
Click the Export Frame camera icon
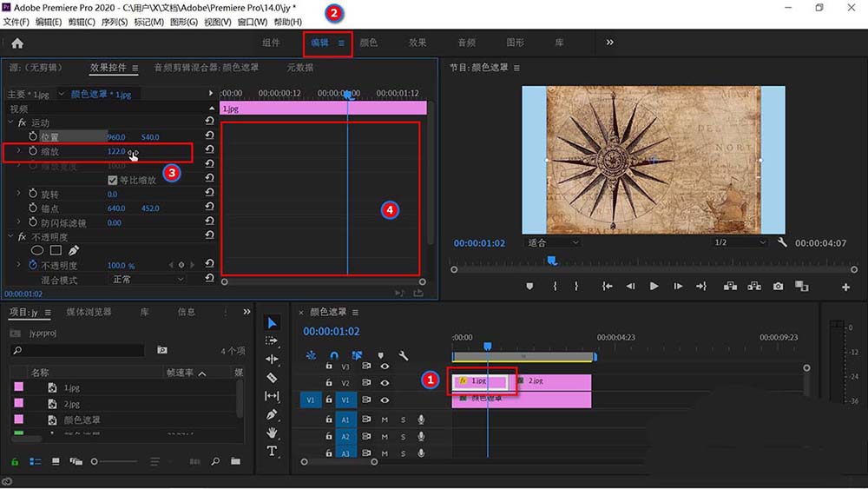click(778, 287)
